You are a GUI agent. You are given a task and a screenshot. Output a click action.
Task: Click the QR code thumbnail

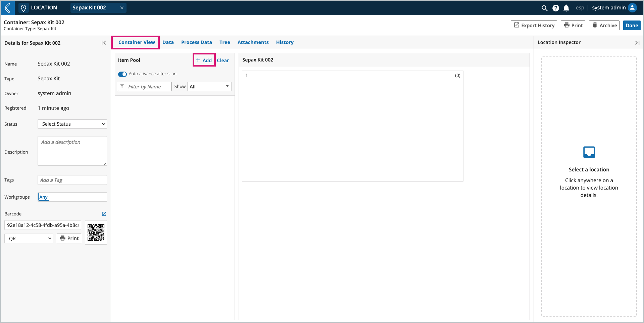(x=96, y=233)
